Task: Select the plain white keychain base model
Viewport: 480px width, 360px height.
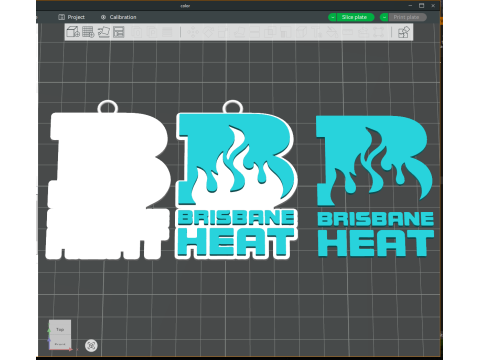Action: [x=107, y=180]
